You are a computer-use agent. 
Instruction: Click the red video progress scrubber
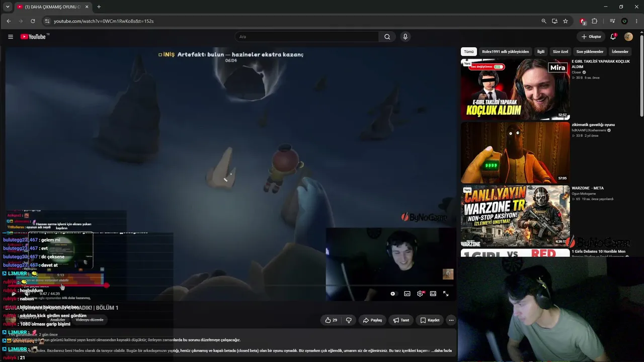point(107,286)
